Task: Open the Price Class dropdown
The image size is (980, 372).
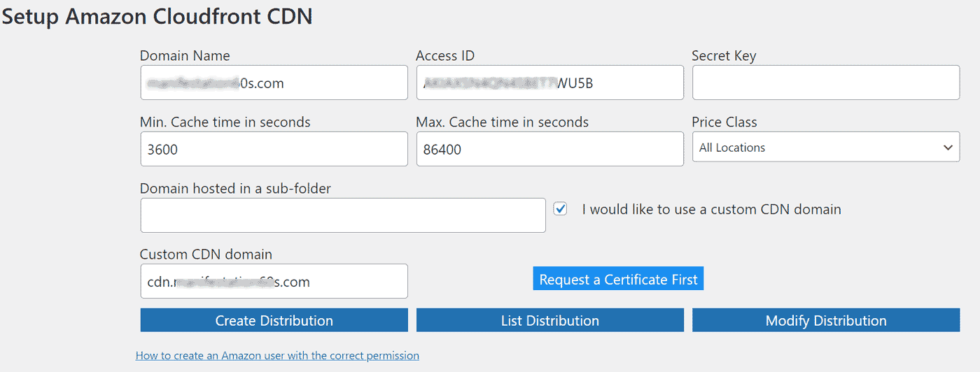Action: [825, 148]
